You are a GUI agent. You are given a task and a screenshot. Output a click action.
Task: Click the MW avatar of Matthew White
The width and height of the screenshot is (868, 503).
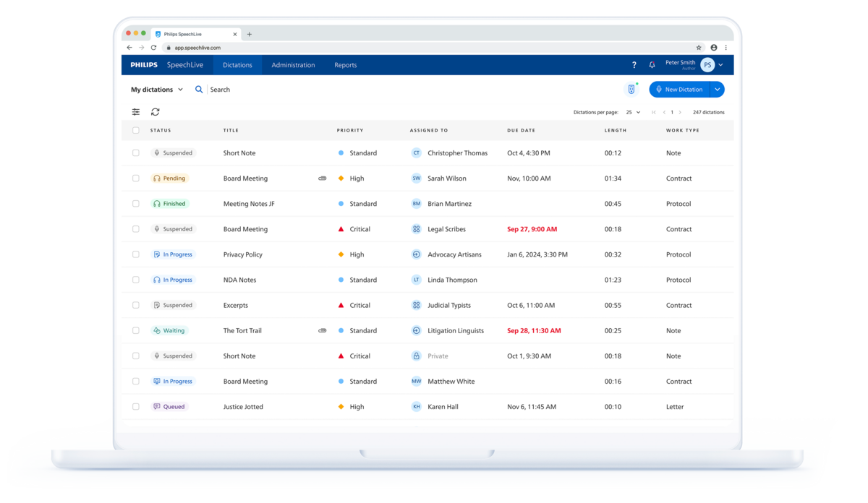pos(417,381)
